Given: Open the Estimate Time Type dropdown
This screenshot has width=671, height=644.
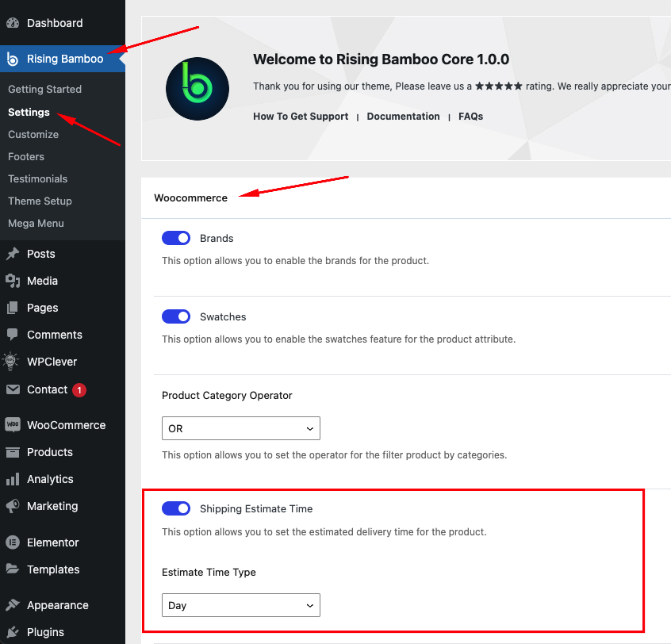Looking at the screenshot, I should tap(241, 605).
